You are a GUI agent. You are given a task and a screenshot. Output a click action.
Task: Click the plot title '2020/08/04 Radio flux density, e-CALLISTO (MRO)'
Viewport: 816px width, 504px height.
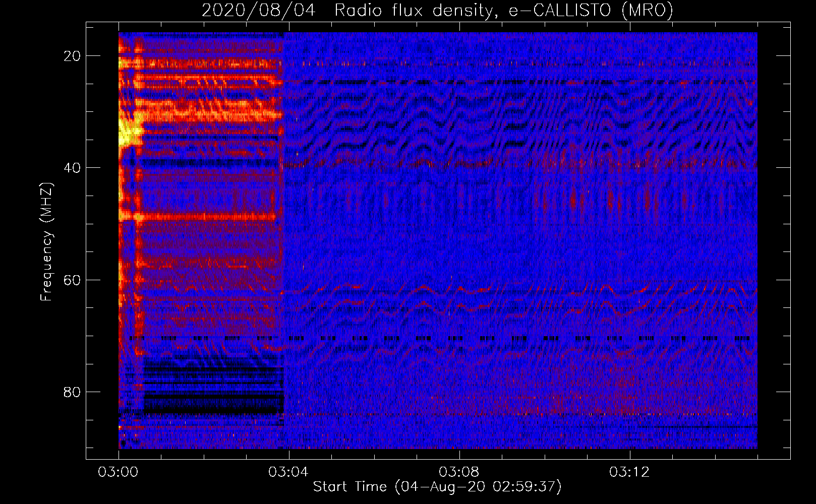[x=437, y=10]
